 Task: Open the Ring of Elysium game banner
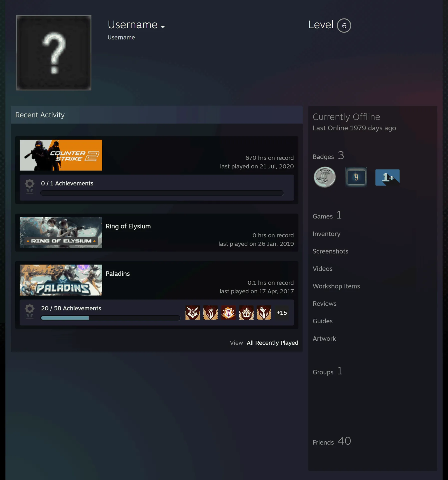coord(61,232)
